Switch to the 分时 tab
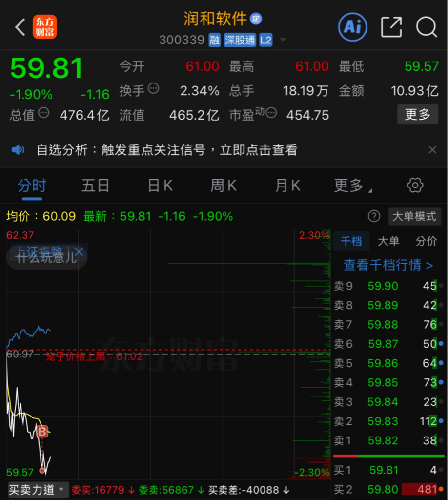Screen dimensions: 448x500 click(32, 186)
